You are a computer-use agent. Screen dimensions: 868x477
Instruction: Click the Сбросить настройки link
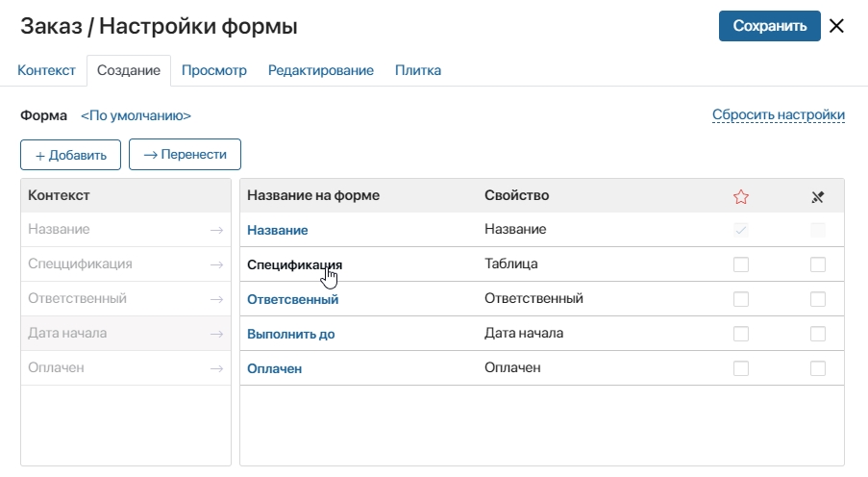pyautogui.click(x=779, y=114)
